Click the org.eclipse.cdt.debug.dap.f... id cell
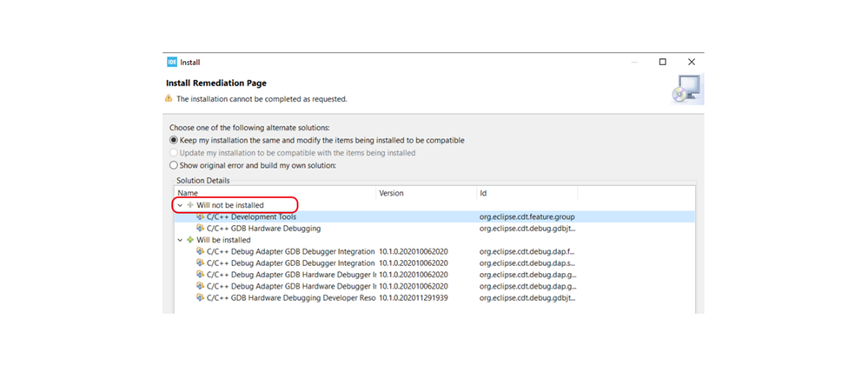 pyautogui.click(x=528, y=251)
